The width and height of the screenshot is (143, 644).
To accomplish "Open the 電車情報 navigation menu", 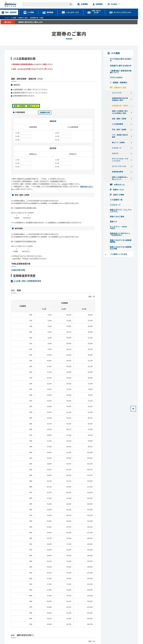I will pyautogui.click(x=48, y=12).
